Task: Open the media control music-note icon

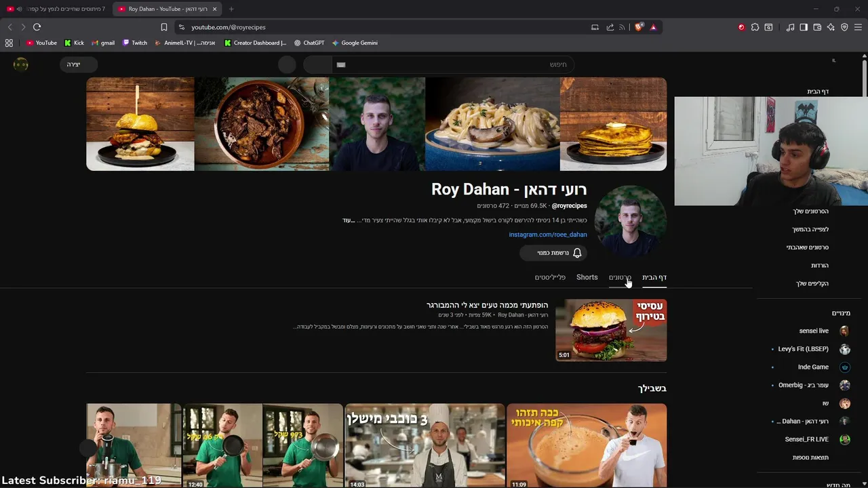Action: click(x=790, y=27)
